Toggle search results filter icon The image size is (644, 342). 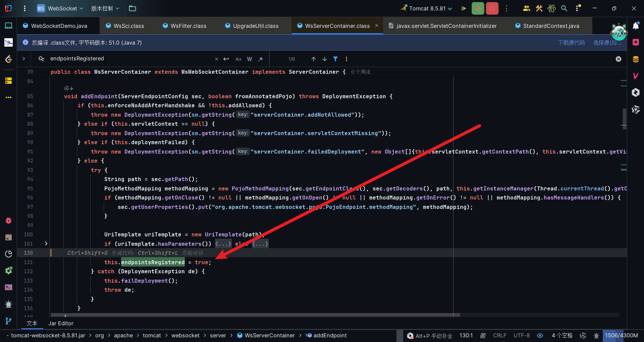tap(335, 59)
